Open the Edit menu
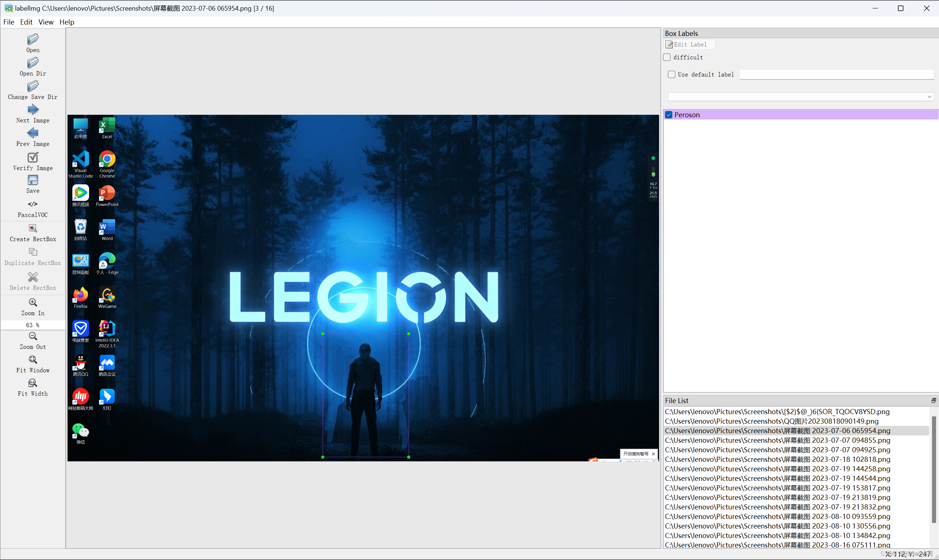The height and width of the screenshot is (560, 939). [26, 22]
